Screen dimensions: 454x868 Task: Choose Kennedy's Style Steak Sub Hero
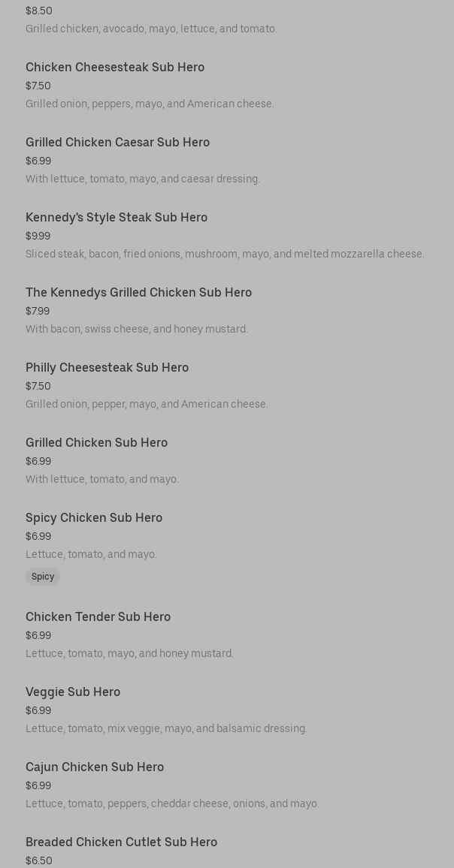pyautogui.click(x=117, y=218)
